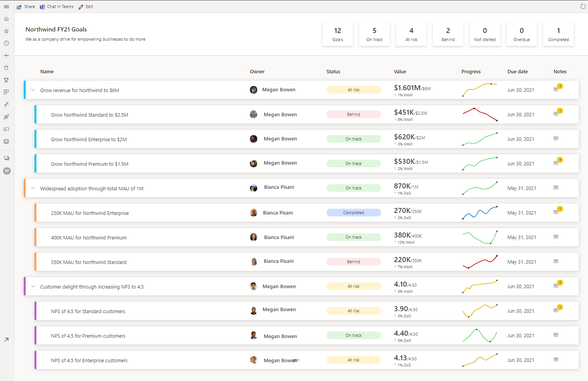Click the Name column header
Viewport: 588px width, 381px height.
[47, 72]
